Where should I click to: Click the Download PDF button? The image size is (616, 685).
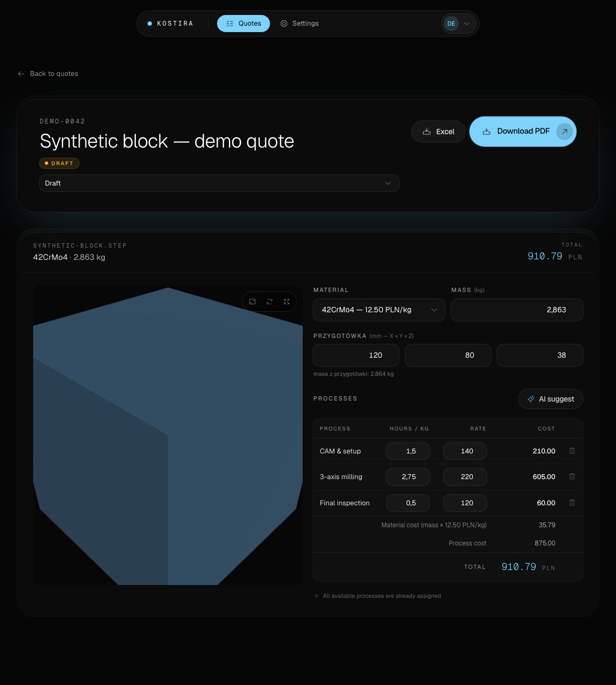tap(523, 132)
